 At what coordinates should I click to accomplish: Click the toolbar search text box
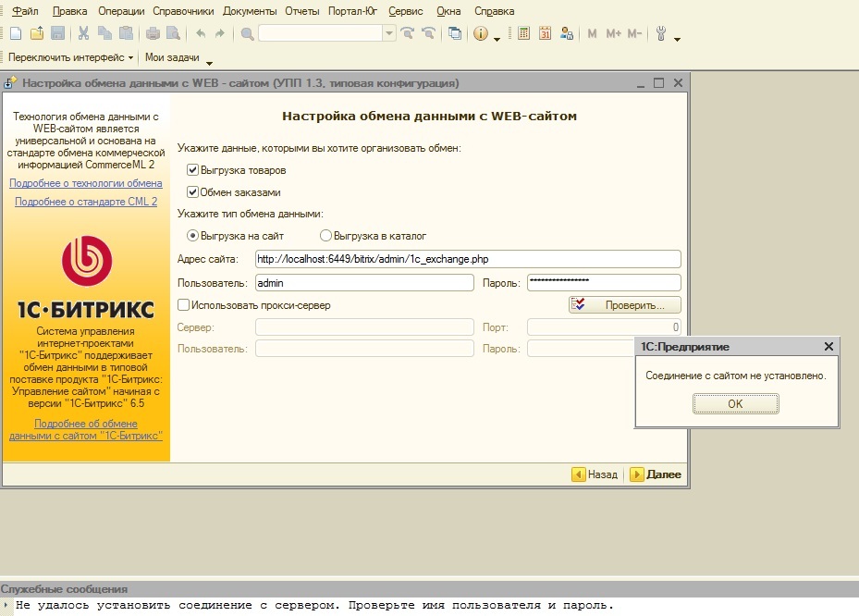(x=321, y=33)
